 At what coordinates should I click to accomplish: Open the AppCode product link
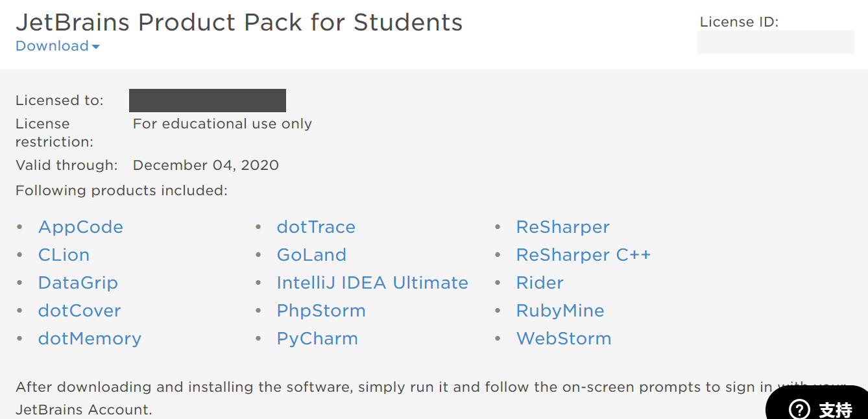pos(80,227)
